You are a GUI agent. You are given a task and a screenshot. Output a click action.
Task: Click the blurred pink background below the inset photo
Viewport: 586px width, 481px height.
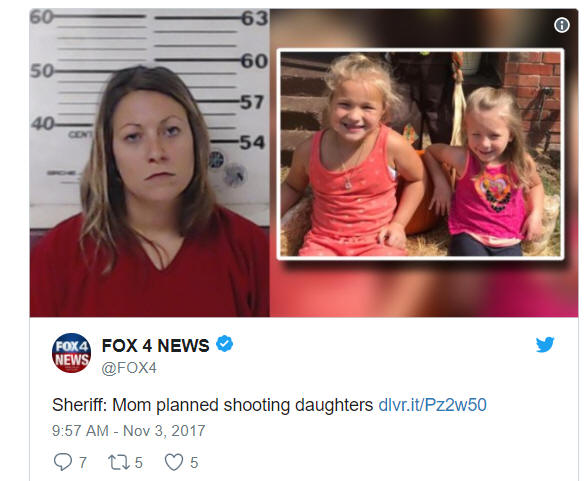[422, 290]
